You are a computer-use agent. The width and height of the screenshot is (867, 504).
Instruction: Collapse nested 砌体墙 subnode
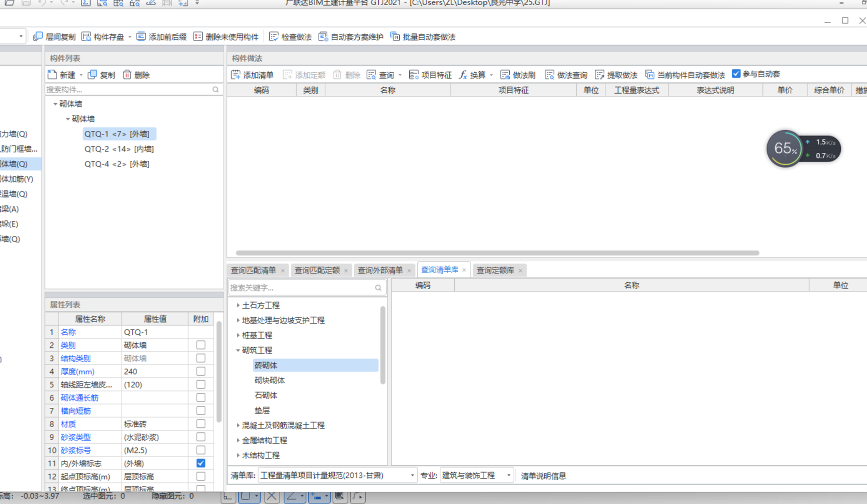point(68,119)
